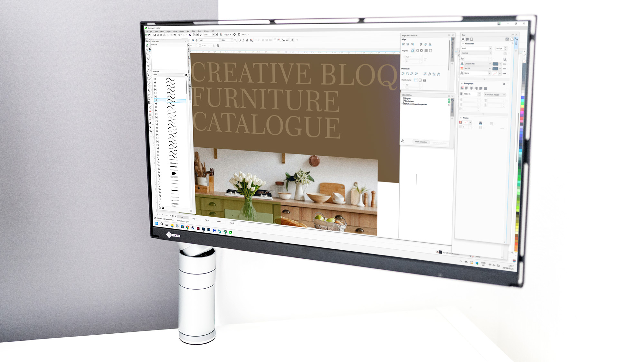Viewport: 644px width, 362px height.
Task: Select the Crop tool in the toolbox
Action: (x=147, y=58)
